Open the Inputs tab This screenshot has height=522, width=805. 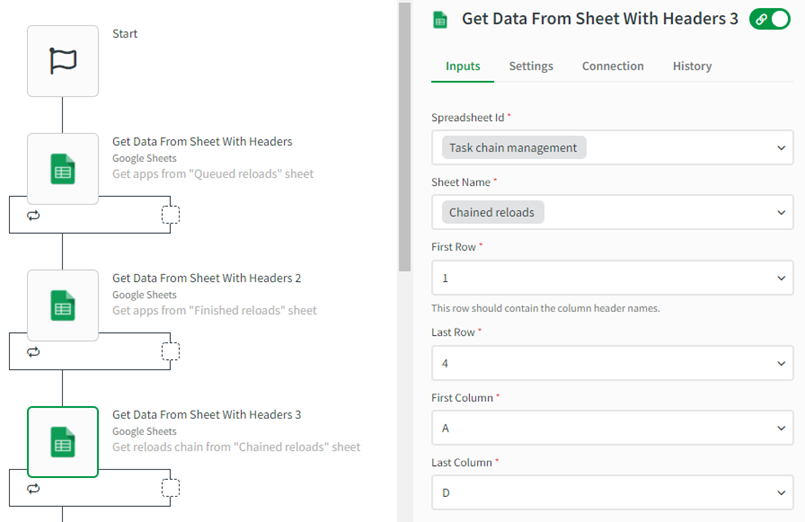(463, 66)
